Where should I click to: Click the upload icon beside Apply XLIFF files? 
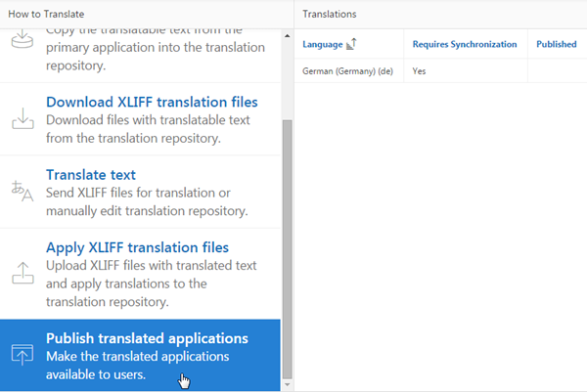point(23,273)
